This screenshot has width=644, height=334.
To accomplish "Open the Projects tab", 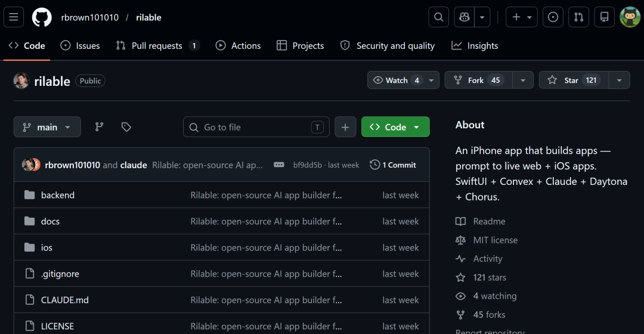I will (x=300, y=45).
